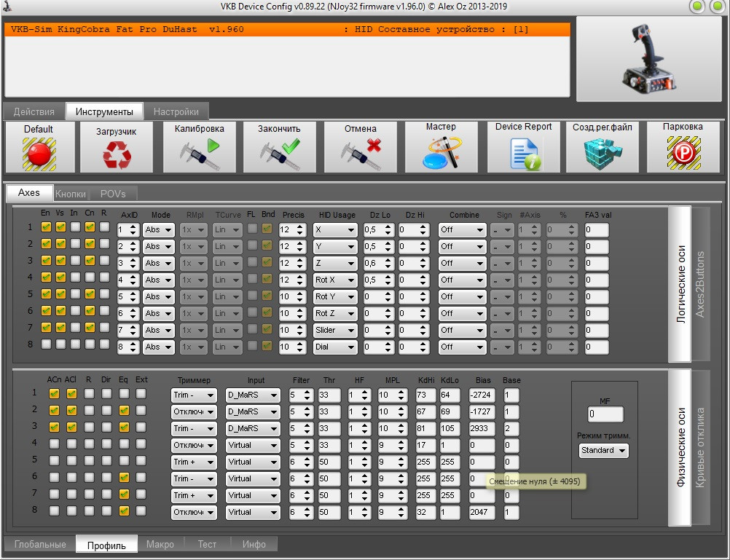Open Режим тримм. Standard dropdown
Viewport: 730px width, 560px height.
tap(604, 451)
